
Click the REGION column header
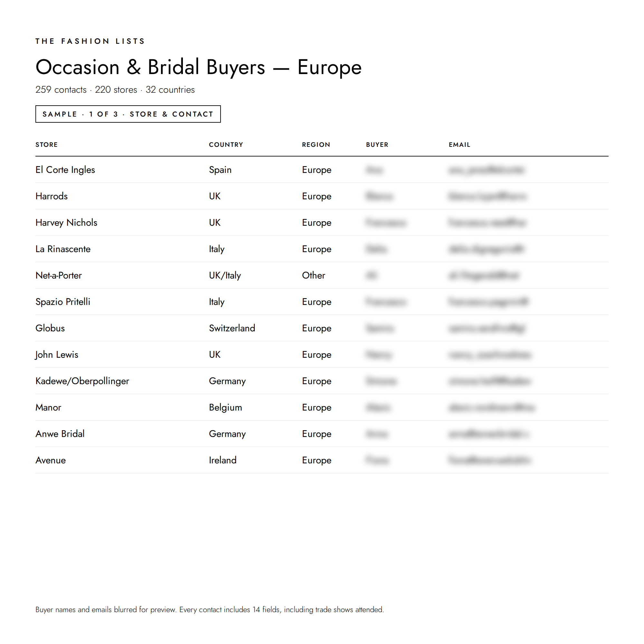coord(316,145)
